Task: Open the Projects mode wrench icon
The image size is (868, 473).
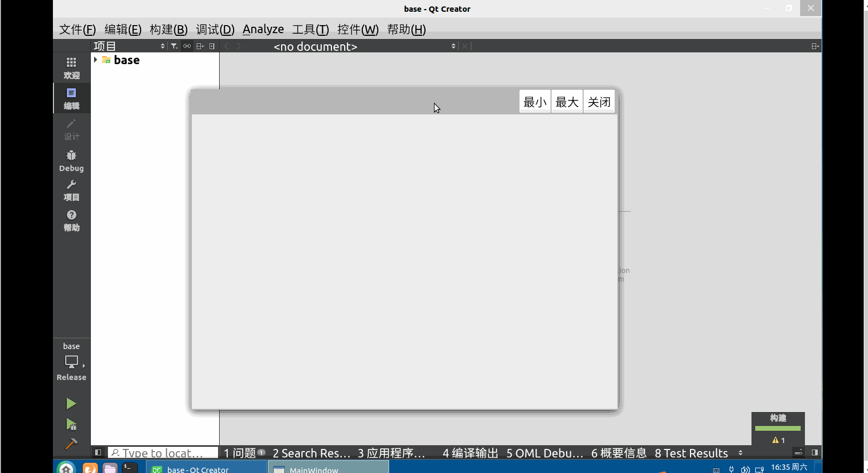Action: coord(71,190)
